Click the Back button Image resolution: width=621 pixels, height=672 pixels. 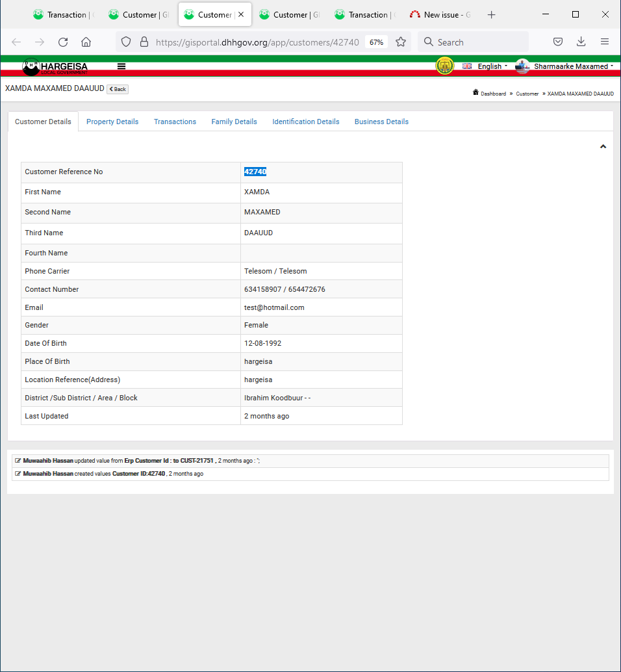click(x=118, y=89)
